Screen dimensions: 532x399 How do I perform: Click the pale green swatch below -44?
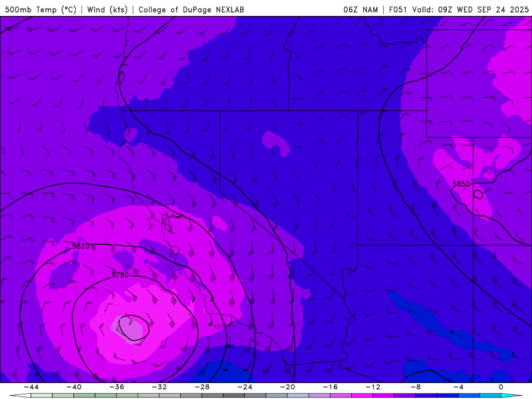[x=41, y=396]
